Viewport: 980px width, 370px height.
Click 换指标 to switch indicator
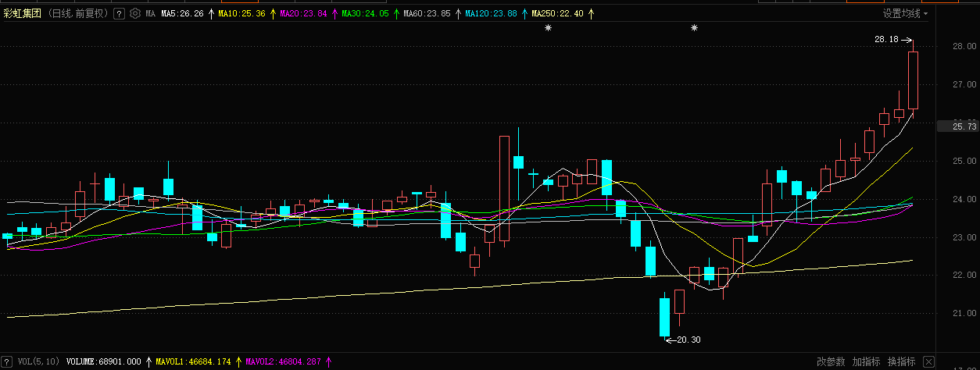coord(901,362)
